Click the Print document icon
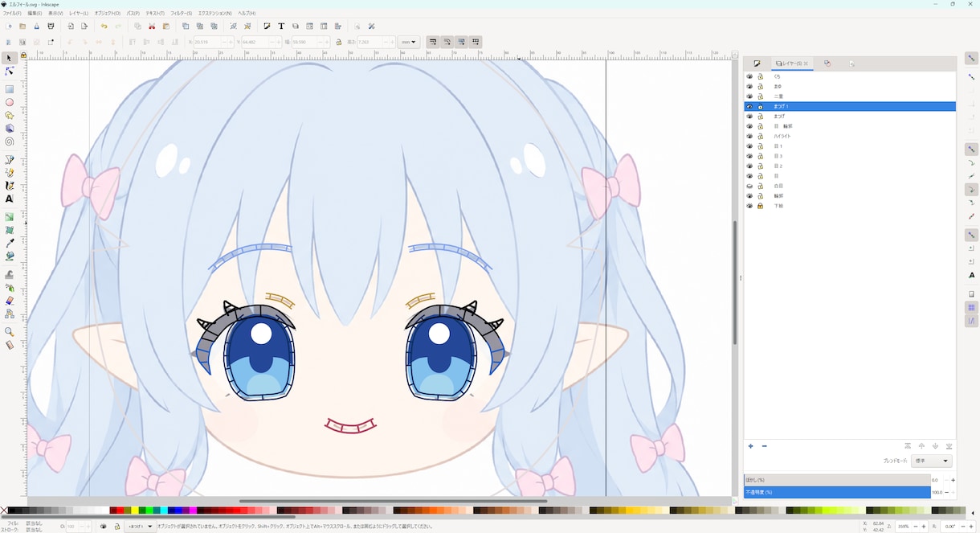980x533 pixels. click(51, 27)
